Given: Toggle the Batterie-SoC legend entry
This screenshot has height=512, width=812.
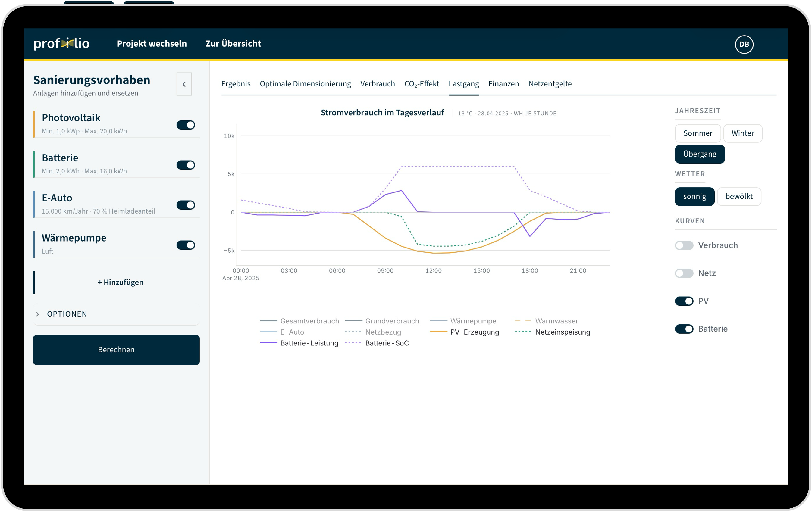Looking at the screenshot, I should [377, 343].
